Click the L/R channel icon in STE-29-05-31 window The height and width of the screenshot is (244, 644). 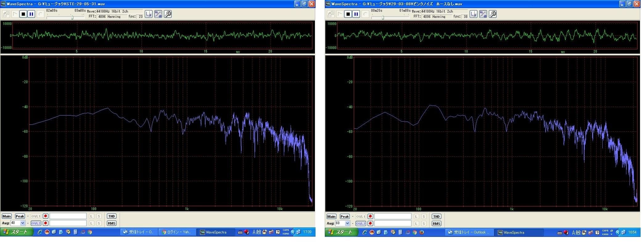pyautogui.click(x=149, y=14)
